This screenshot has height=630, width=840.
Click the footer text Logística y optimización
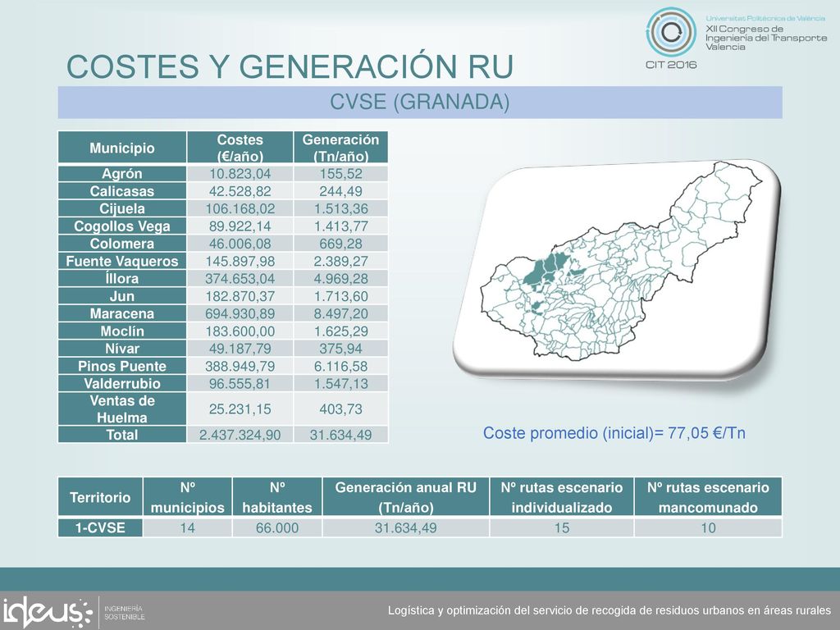point(609,610)
